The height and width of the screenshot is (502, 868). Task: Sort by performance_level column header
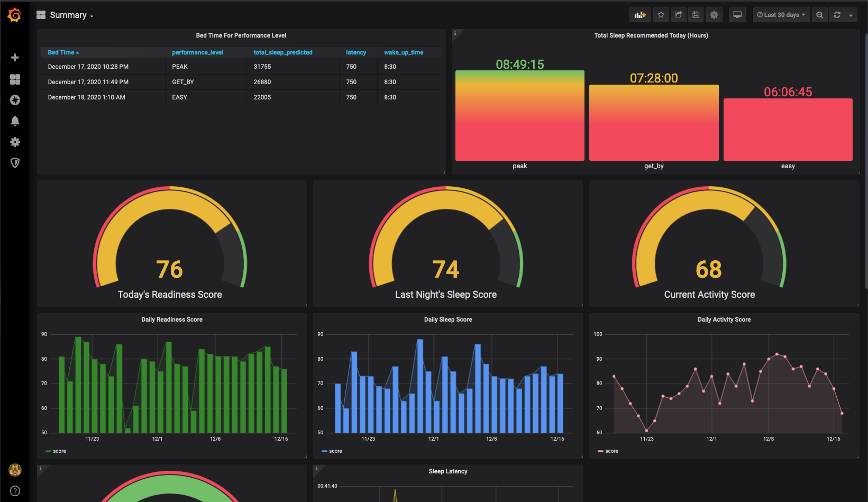coord(197,52)
